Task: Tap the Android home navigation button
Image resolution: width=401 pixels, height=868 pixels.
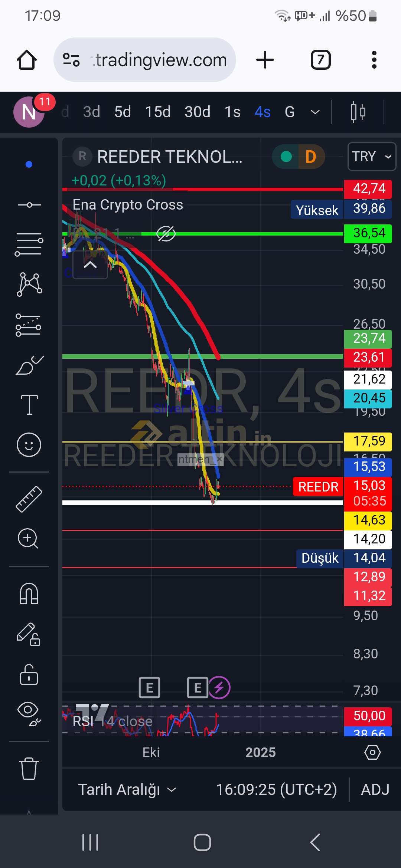Action: [202, 842]
